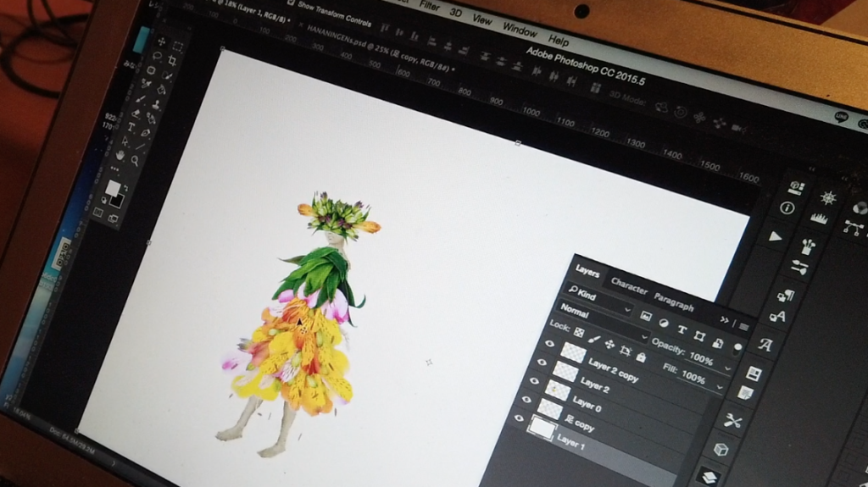Open the Kind filter type dropdown
Viewport: 868px width, 487px height.
coord(599,299)
